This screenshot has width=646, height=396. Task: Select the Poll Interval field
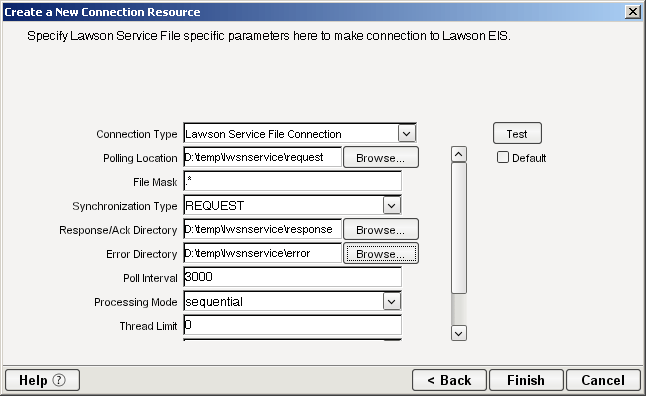point(293,277)
